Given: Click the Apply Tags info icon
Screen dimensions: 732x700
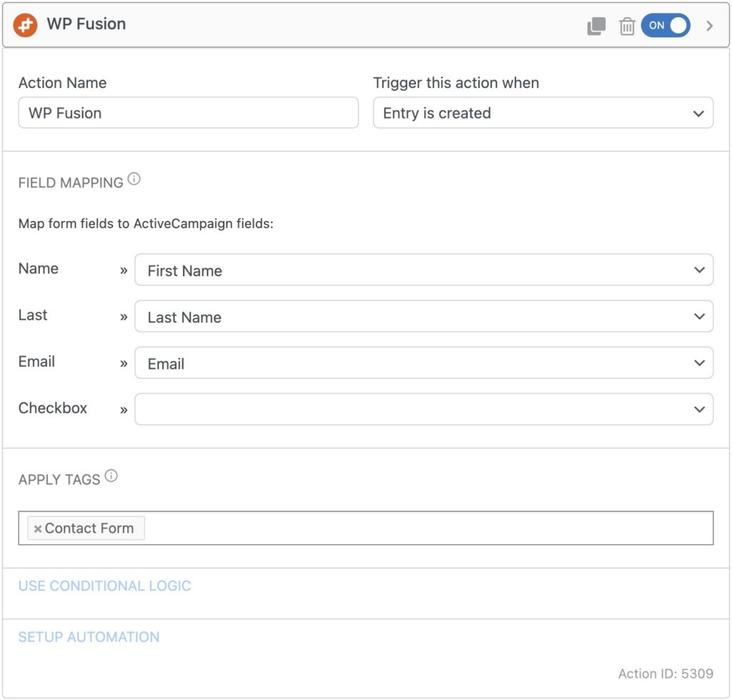Looking at the screenshot, I should click(x=111, y=476).
